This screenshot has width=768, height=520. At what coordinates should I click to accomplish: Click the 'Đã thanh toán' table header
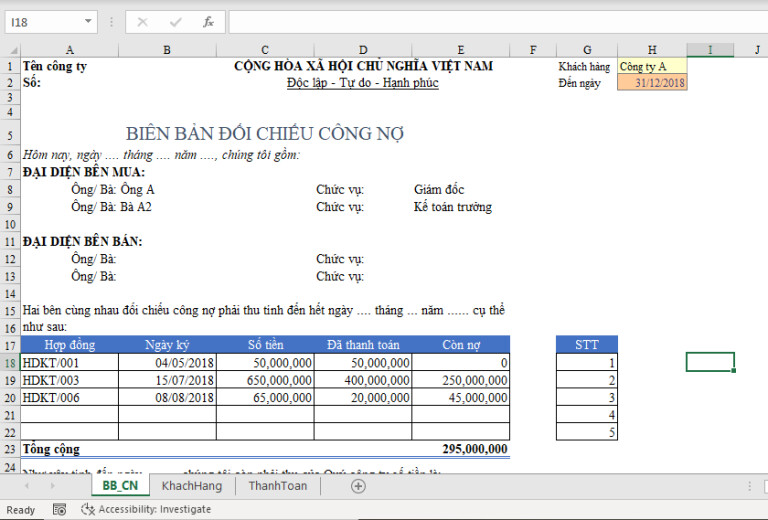point(363,345)
